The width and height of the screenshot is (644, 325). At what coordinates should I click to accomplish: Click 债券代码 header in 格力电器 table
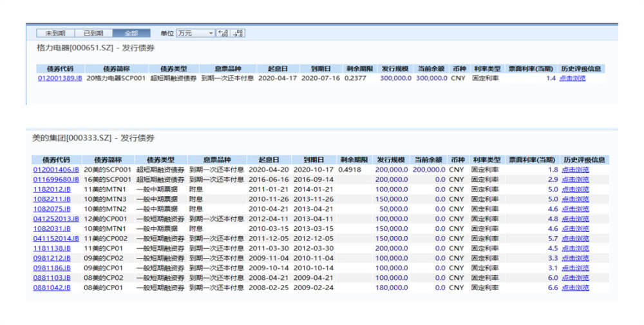60,69
